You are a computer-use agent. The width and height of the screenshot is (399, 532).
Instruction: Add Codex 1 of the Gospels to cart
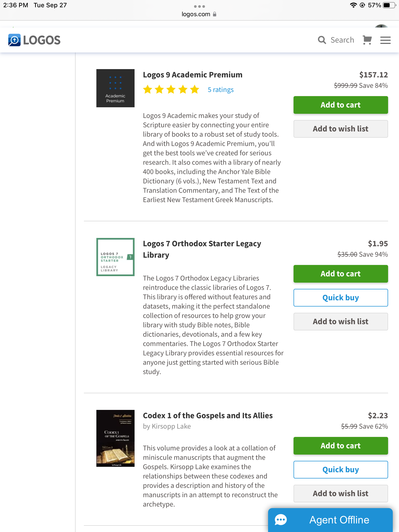[341, 446]
